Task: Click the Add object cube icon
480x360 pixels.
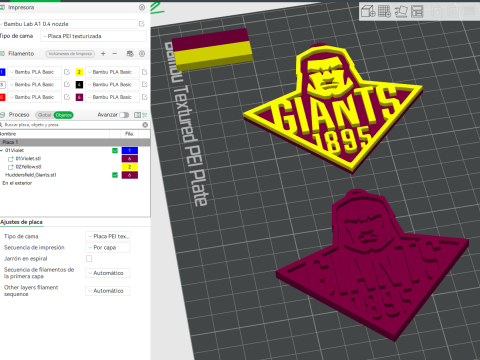Action: (x=368, y=12)
